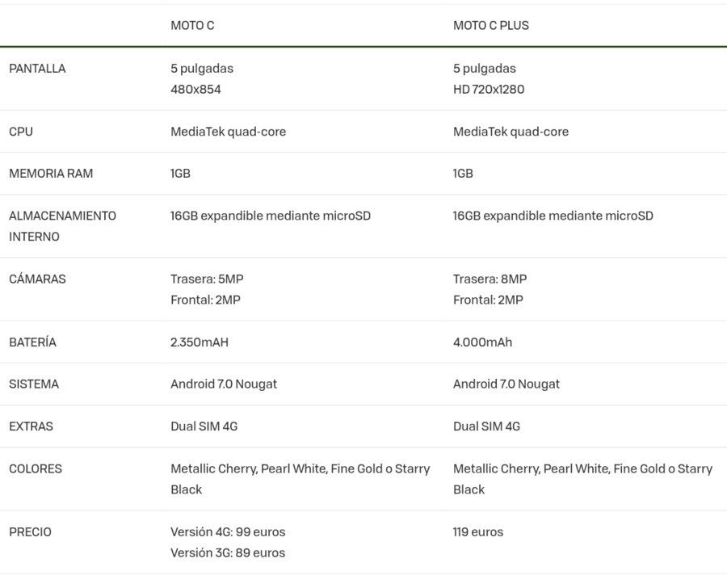Screen dimensions: 727x588
Task: Click the 119 euros price
Action: coord(478,532)
